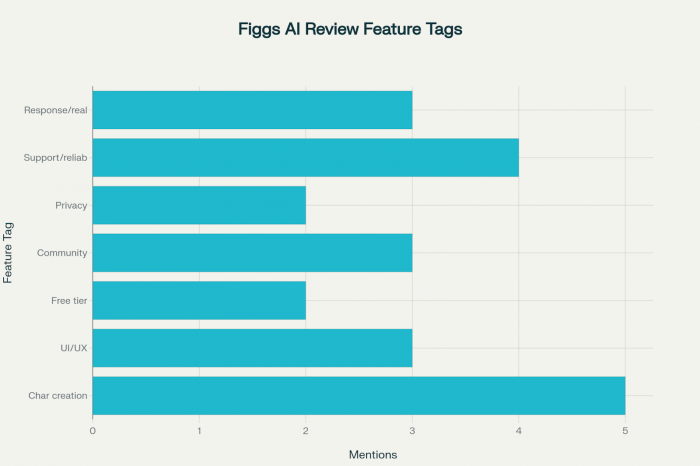Click the 5 tick label on x-axis

[x=625, y=431]
